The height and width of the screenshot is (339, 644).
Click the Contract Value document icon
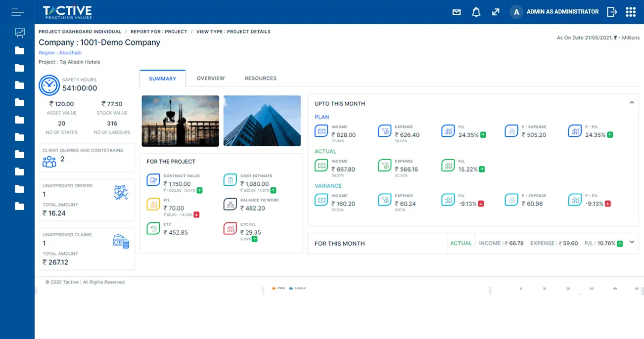[153, 179]
